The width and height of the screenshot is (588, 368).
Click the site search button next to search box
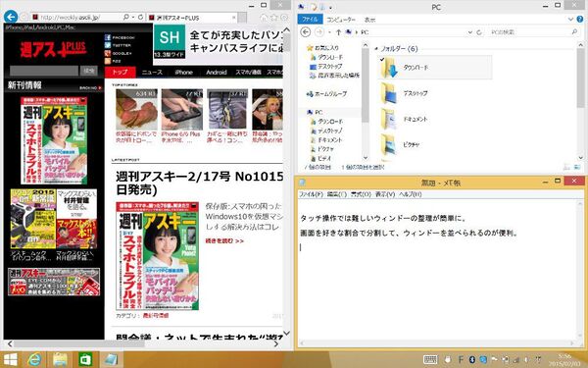(89, 71)
